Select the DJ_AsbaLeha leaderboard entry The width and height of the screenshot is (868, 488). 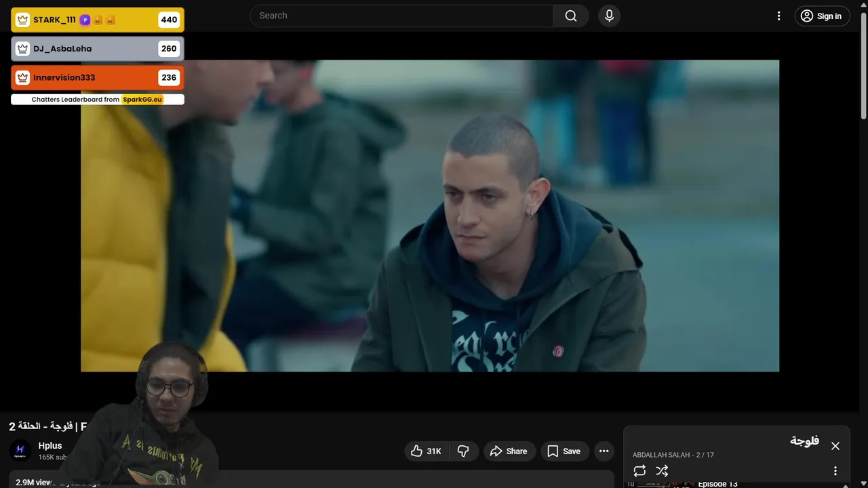pos(97,49)
